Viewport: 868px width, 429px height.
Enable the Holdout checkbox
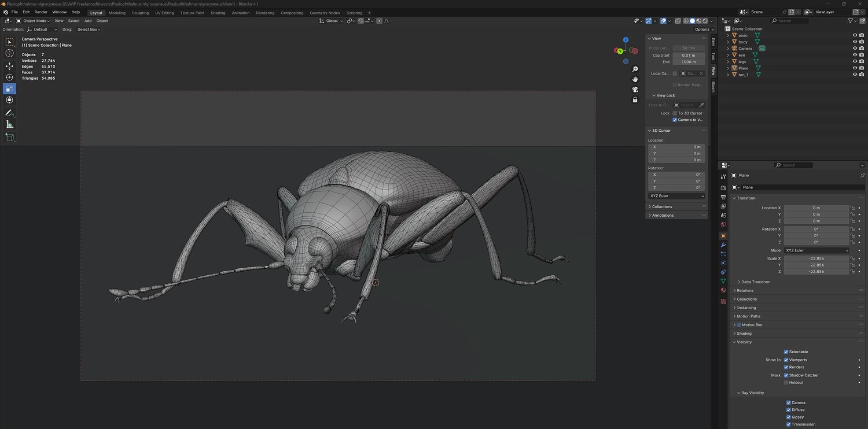(x=786, y=382)
